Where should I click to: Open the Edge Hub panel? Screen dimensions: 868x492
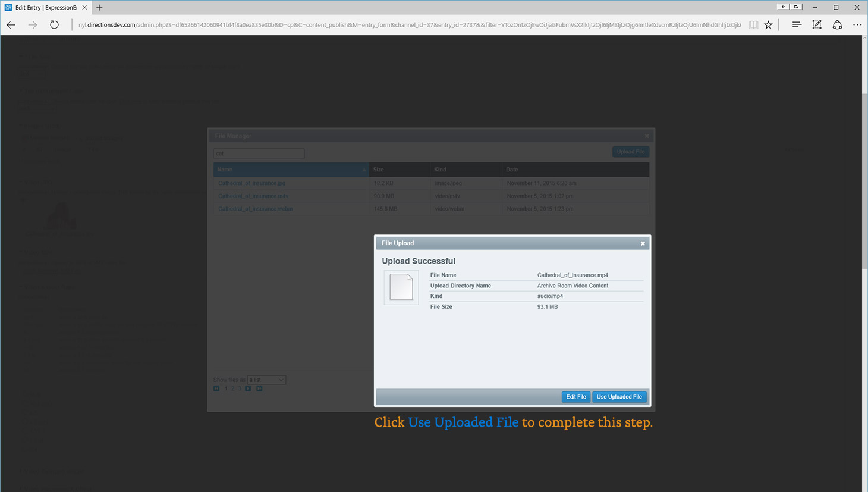[x=797, y=25]
